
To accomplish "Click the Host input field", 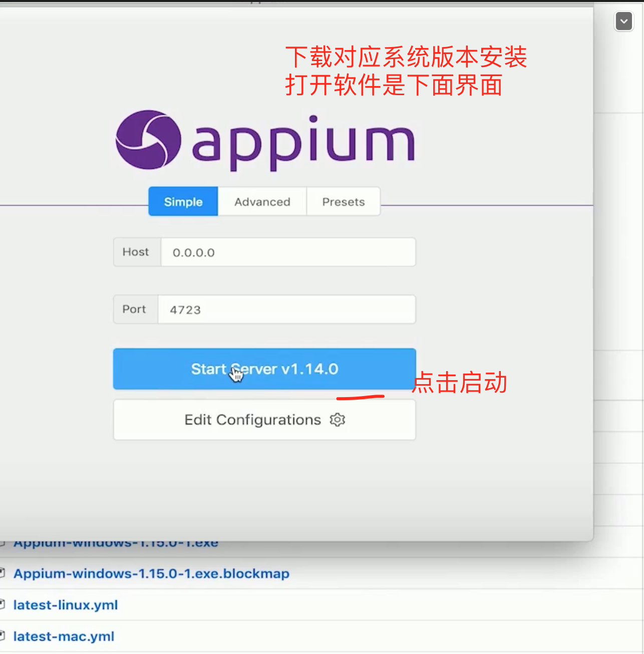I will (x=288, y=252).
